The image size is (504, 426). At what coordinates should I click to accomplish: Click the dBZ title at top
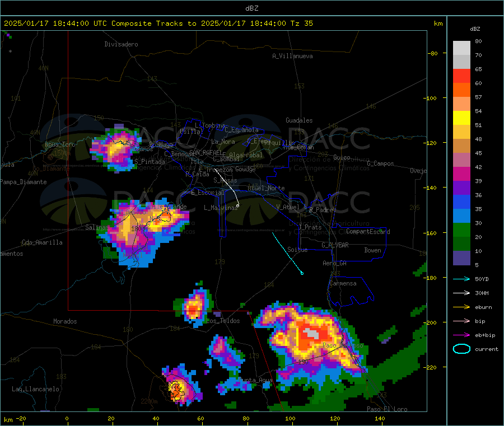tap(251, 8)
